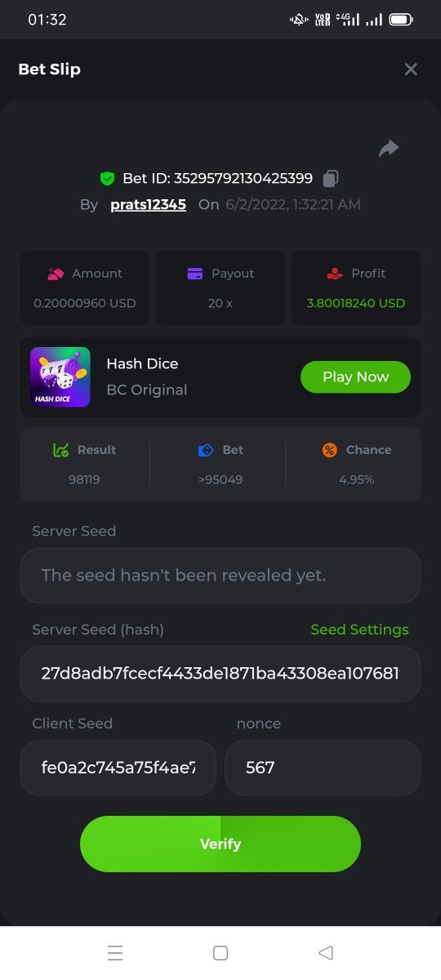
Task: Focus the nonce field showing 567
Action: [x=323, y=768]
